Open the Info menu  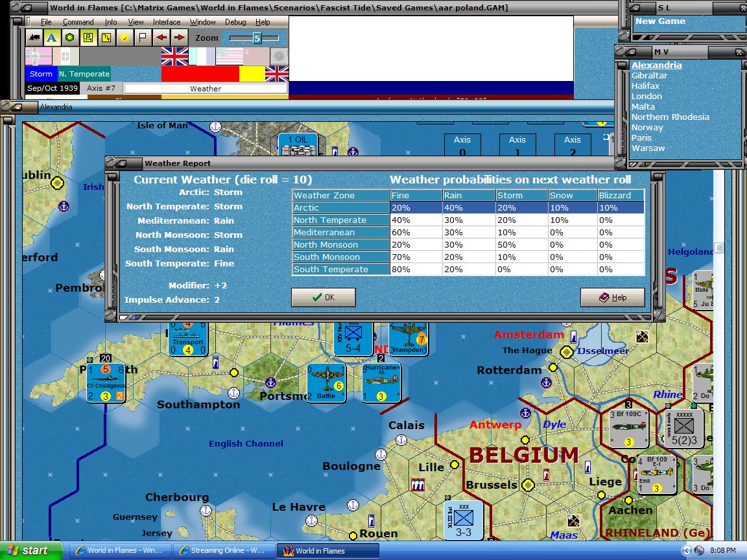pos(111,22)
